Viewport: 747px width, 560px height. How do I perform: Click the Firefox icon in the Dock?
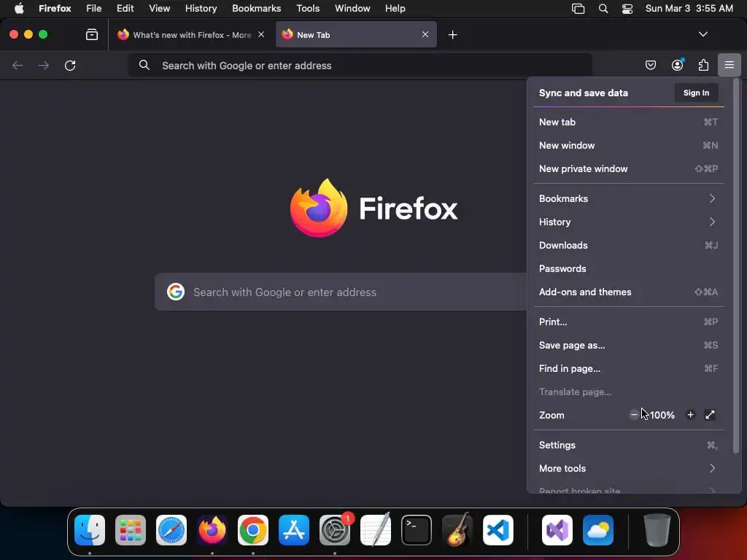click(212, 530)
